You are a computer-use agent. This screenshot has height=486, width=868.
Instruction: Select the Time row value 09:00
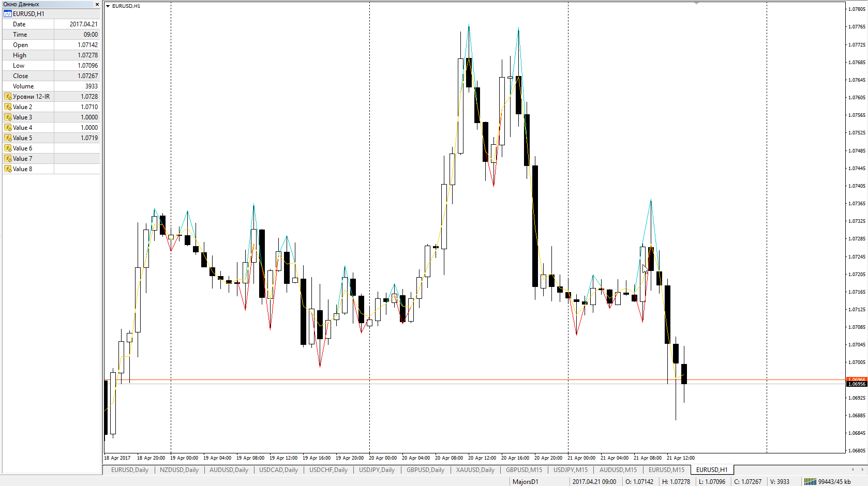pos(91,35)
